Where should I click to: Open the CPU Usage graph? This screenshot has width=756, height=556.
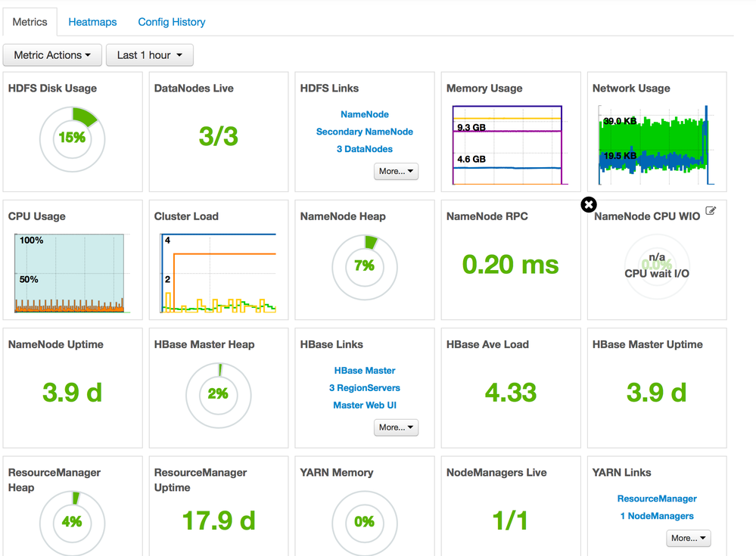73,273
